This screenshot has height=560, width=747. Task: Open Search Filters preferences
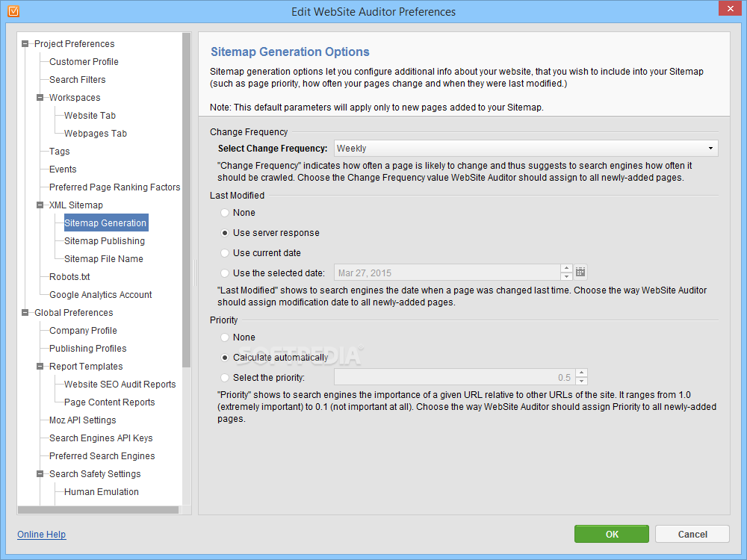click(x=77, y=80)
